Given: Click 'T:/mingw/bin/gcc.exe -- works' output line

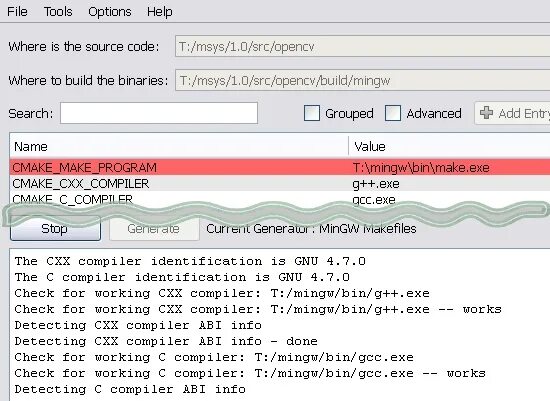Looking at the screenshot, I should (250, 373).
